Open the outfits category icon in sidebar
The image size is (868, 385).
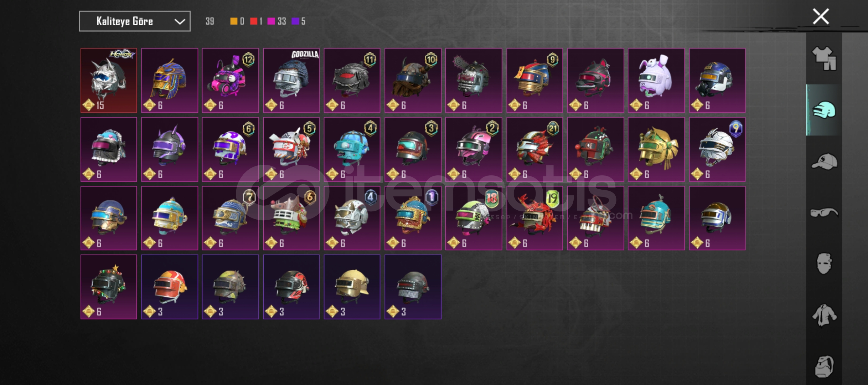click(x=824, y=58)
